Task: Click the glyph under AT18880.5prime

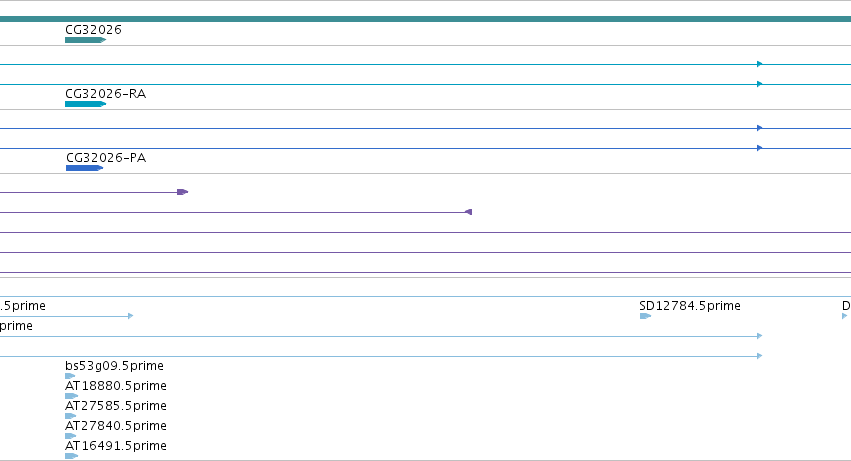Action: pyautogui.click(x=71, y=396)
